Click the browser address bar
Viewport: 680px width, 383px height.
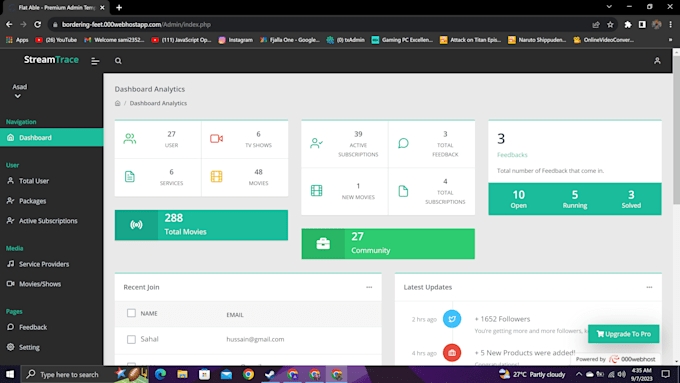point(321,25)
